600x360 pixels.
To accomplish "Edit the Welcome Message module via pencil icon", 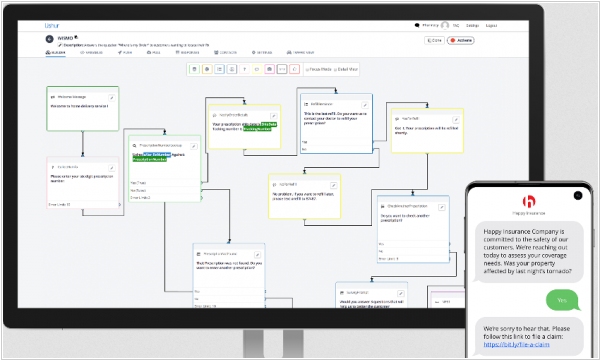I will pos(111,98).
